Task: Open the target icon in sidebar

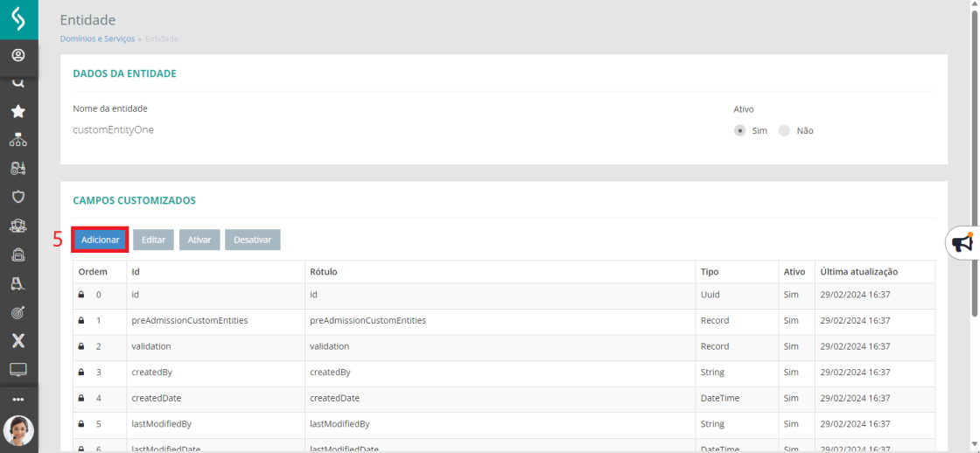Action: tap(18, 312)
